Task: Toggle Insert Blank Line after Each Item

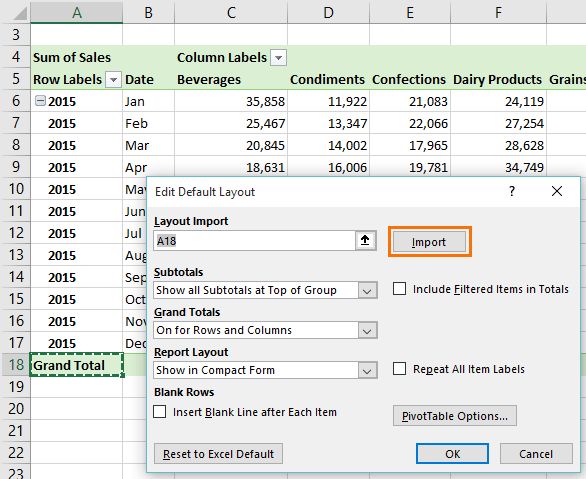Action: tap(160, 412)
